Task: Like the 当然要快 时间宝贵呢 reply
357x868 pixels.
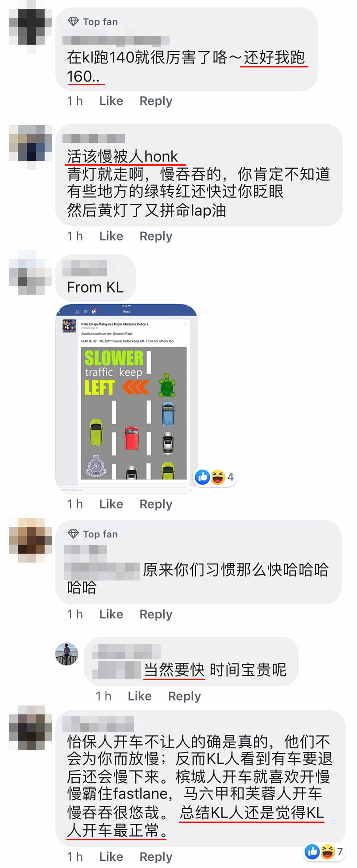Action: point(140,696)
